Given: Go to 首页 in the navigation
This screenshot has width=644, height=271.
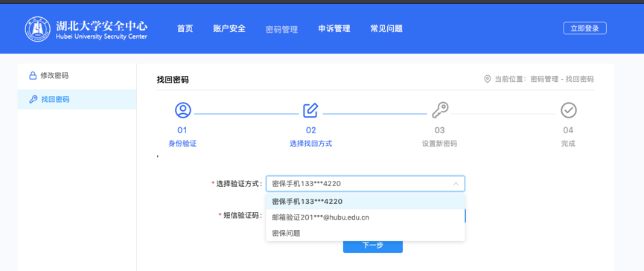Looking at the screenshot, I should click(x=185, y=29).
